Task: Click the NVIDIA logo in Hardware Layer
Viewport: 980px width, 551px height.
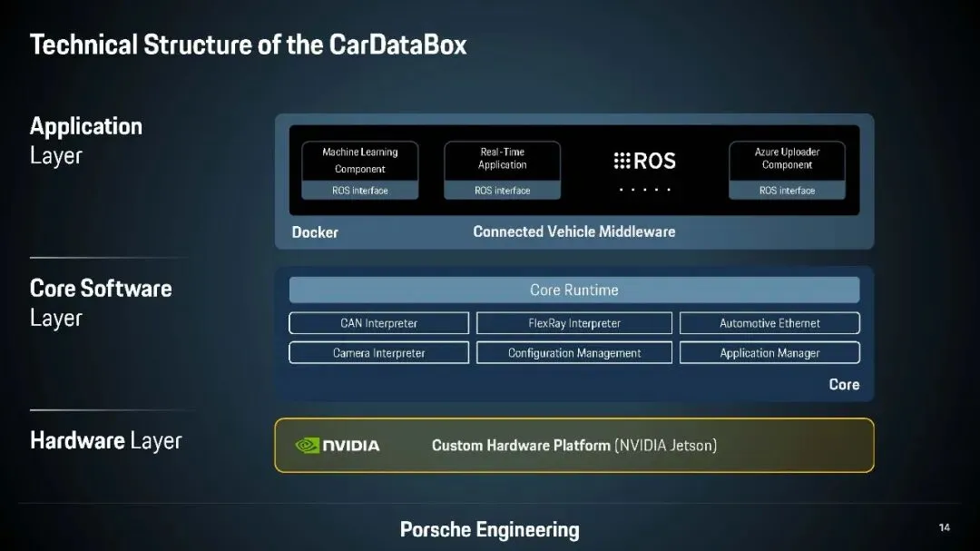Action: click(x=338, y=446)
